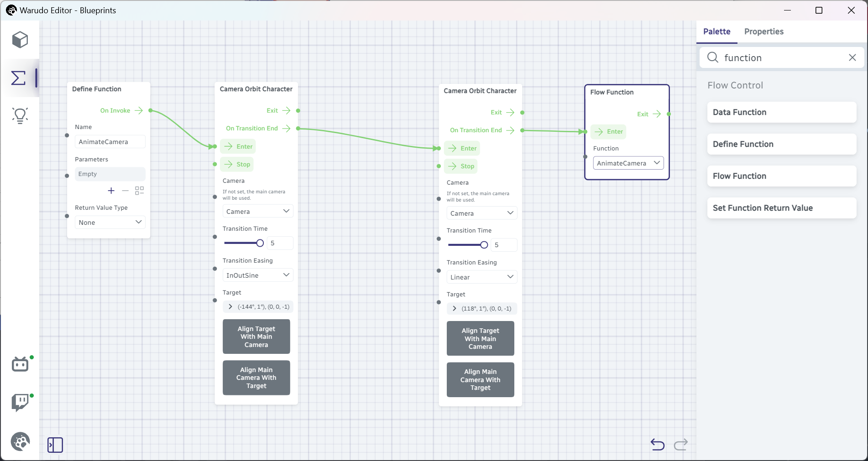Image resolution: width=868 pixels, height=461 pixels.
Task: Switch to the Properties tab
Action: [763, 31]
